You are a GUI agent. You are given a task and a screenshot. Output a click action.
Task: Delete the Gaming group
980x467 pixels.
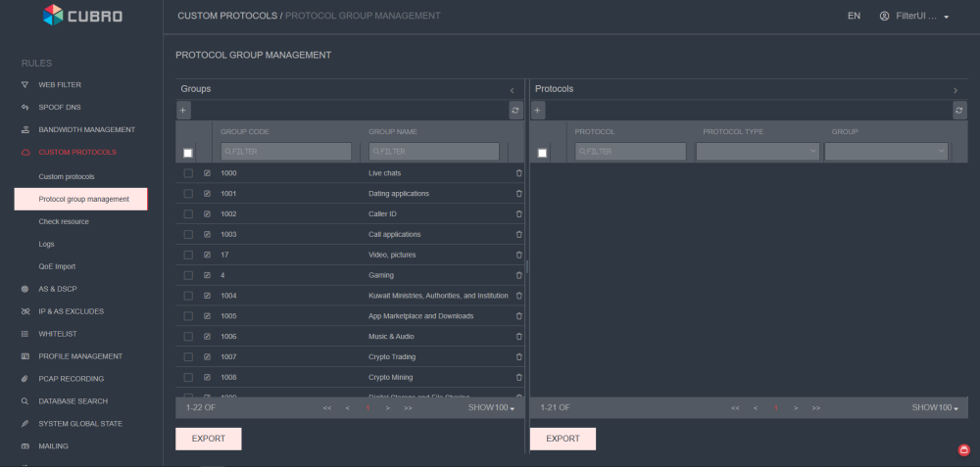click(518, 275)
